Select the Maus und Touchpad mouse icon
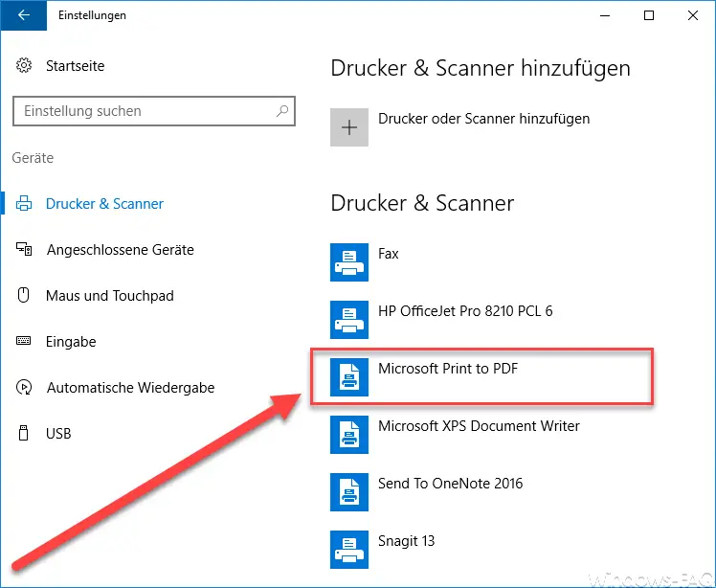 [x=23, y=295]
